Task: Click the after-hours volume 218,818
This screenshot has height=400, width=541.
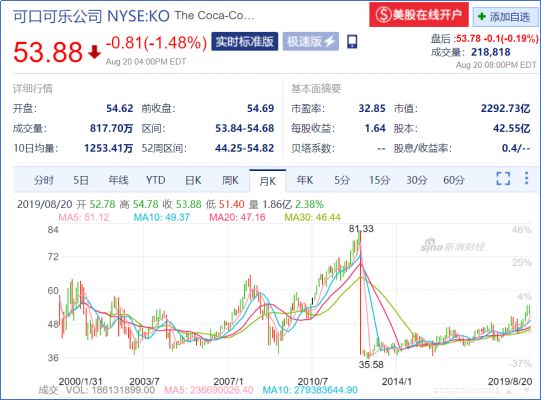Action: point(491,52)
